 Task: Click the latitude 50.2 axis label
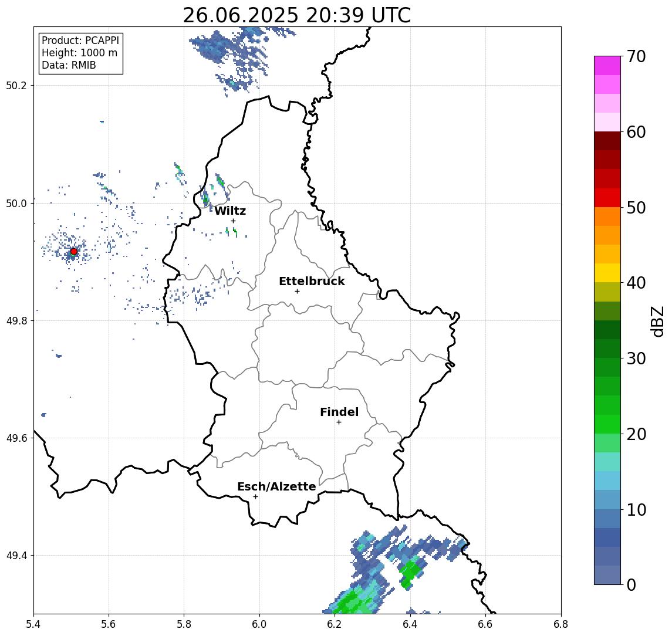[x=16, y=85]
